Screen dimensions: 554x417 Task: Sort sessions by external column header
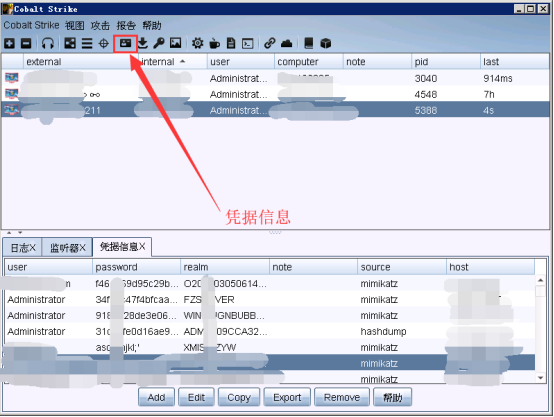[81, 61]
